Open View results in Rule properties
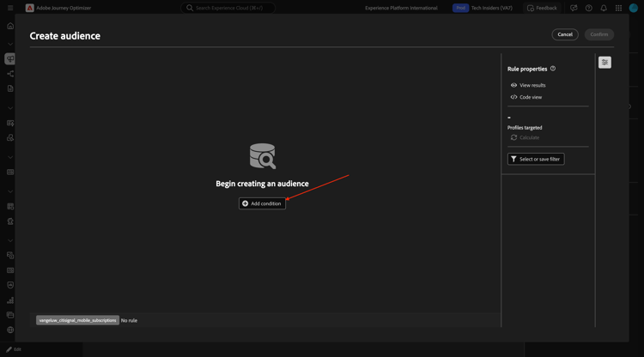This screenshot has height=357, width=644. 528,85
